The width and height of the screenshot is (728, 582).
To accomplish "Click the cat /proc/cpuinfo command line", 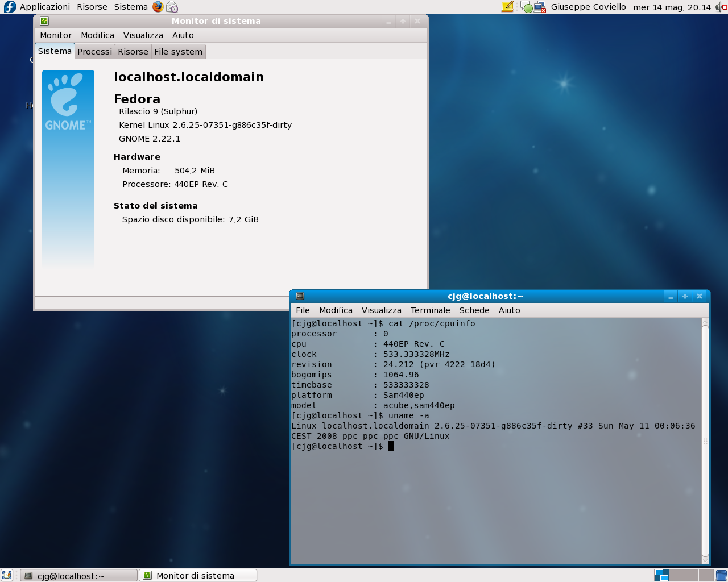I will (383, 323).
